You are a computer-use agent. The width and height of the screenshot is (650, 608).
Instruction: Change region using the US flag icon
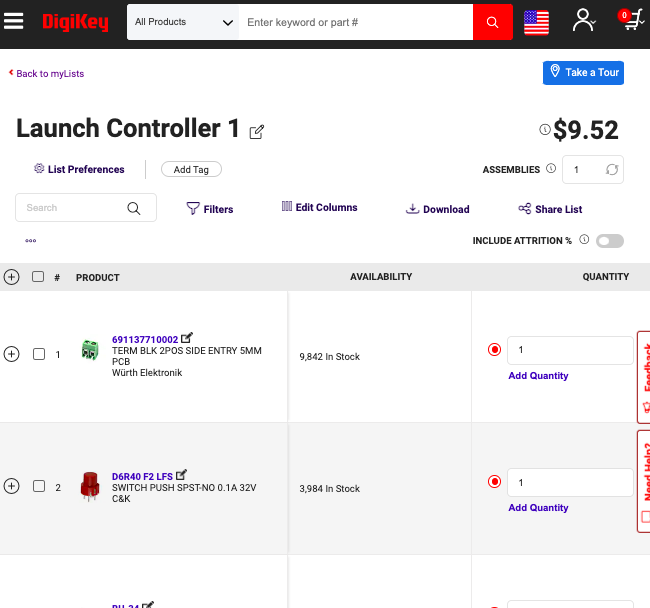point(536,22)
